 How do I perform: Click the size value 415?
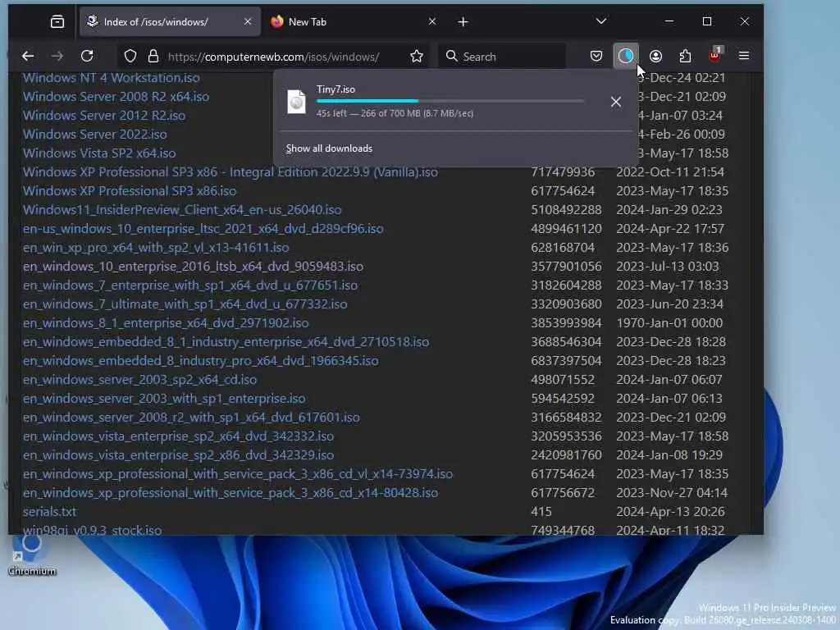(541, 512)
